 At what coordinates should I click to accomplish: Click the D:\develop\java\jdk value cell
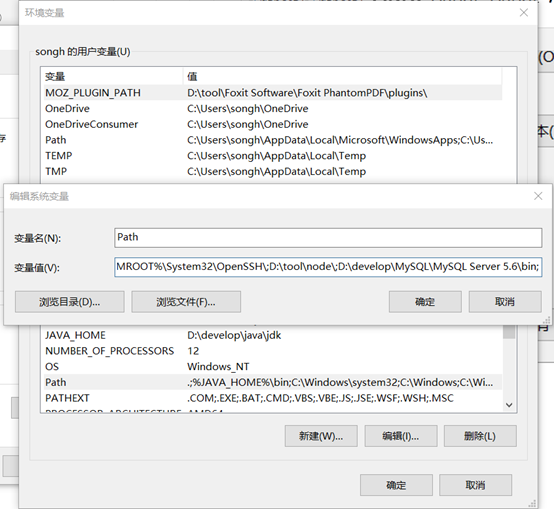tap(234, 335)
